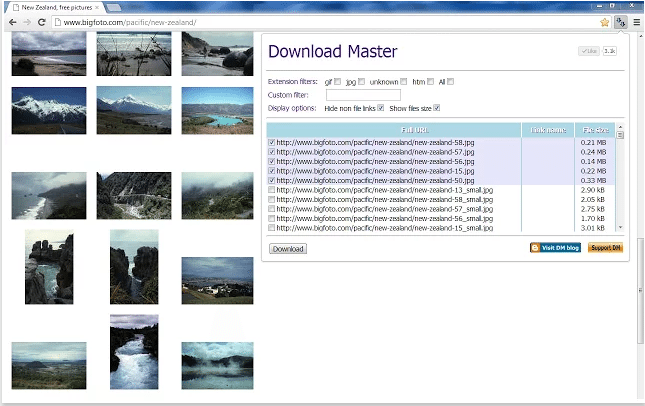
Task: Click the Link name column header
Action: point(548,130)
